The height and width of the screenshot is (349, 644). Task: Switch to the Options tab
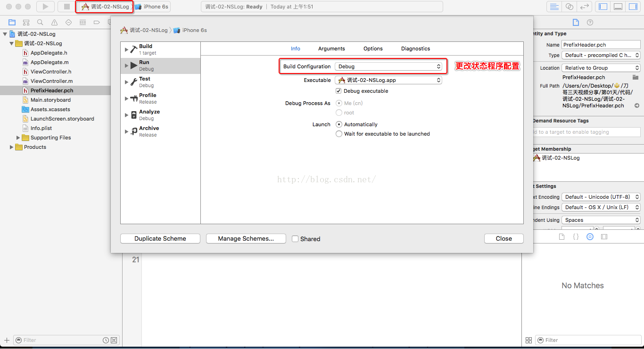point(373,49)
